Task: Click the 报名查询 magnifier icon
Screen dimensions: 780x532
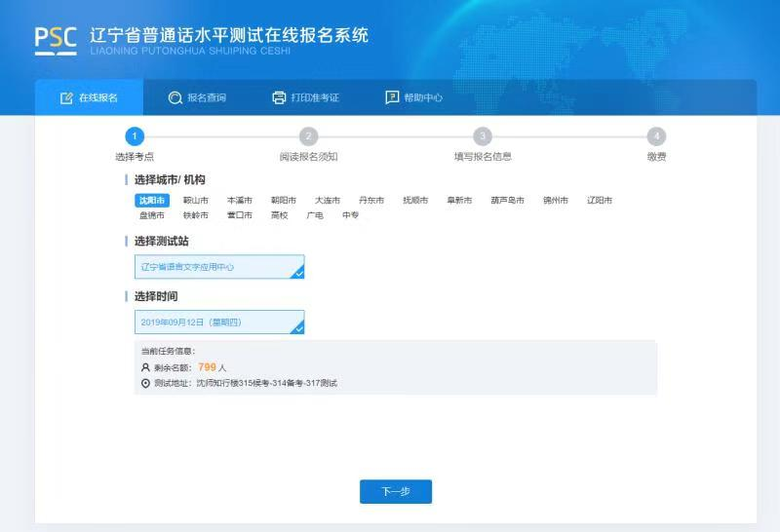Action: tap(175, 97)
